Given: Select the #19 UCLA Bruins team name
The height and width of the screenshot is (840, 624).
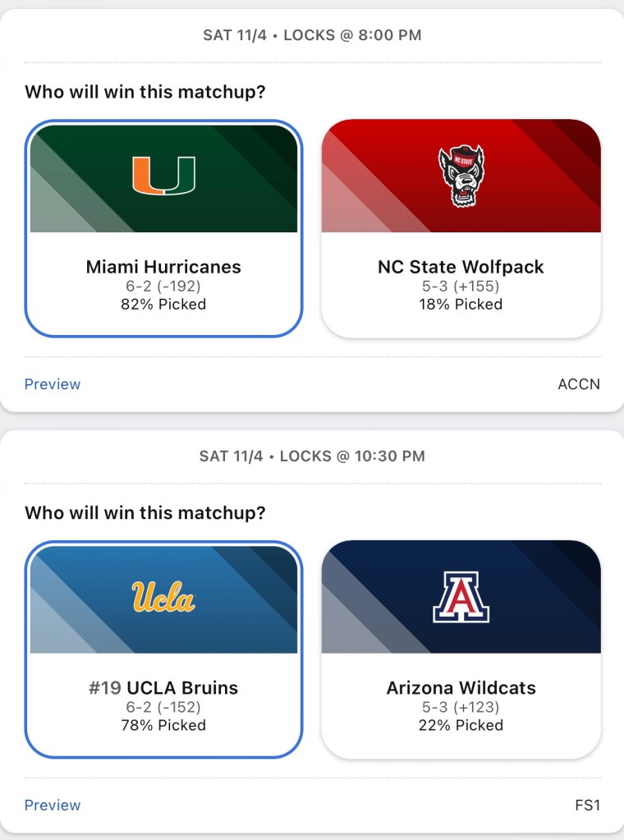Looking at the screenshot, I should (163, 688).
